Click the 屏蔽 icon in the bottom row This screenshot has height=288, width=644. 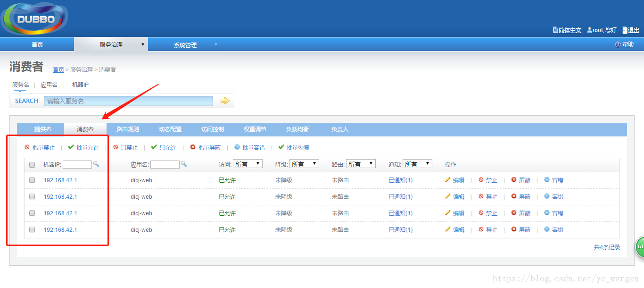coord(514,229)
